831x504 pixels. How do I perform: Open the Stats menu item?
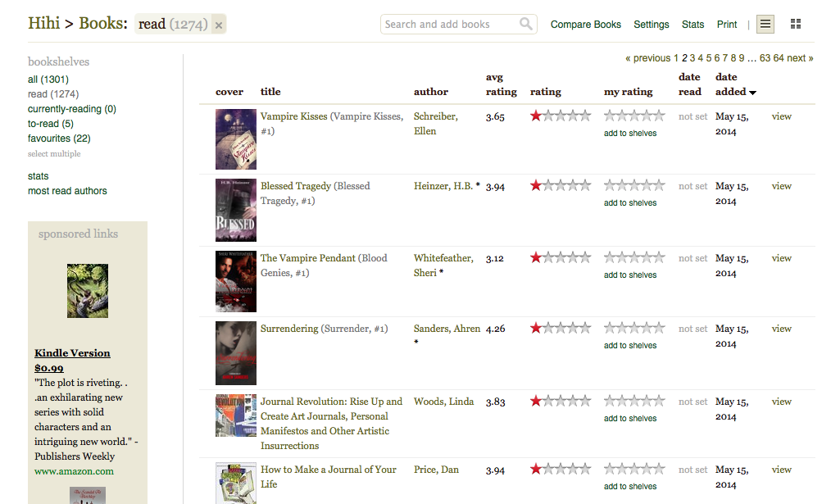[x=692, y=25]
